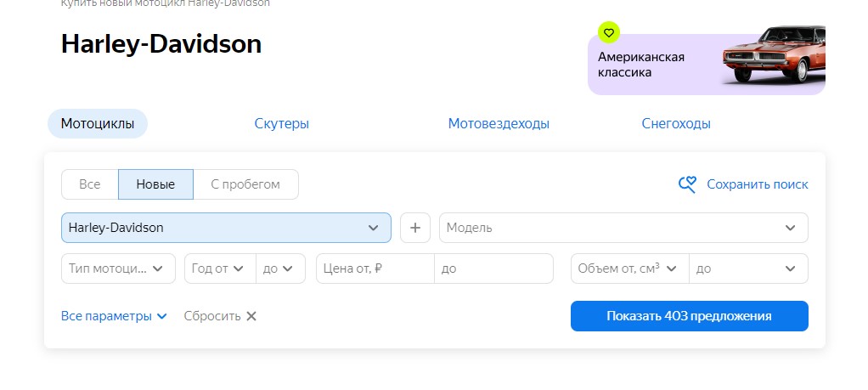Click the Harley-Davidson page heading

coord(161,44)
